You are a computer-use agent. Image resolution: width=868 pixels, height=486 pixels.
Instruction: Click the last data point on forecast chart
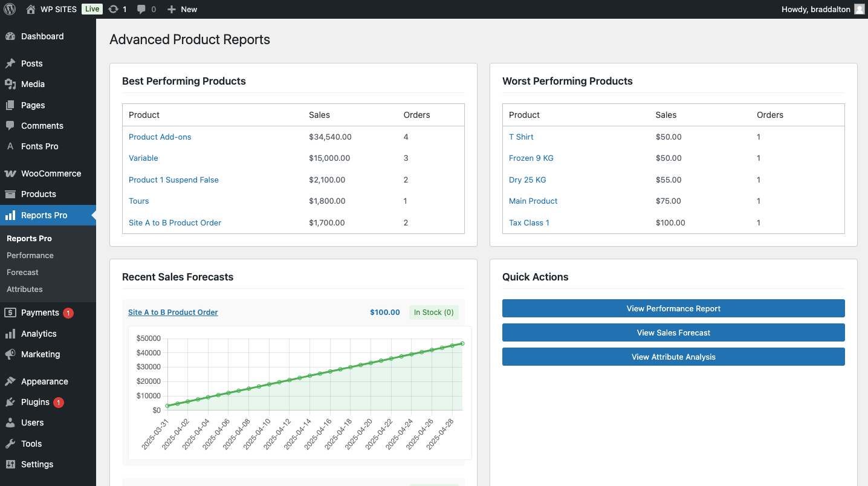462,343
